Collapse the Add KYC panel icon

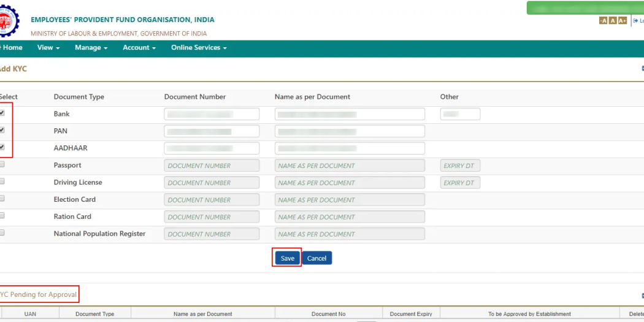click(x=642, y=69)
